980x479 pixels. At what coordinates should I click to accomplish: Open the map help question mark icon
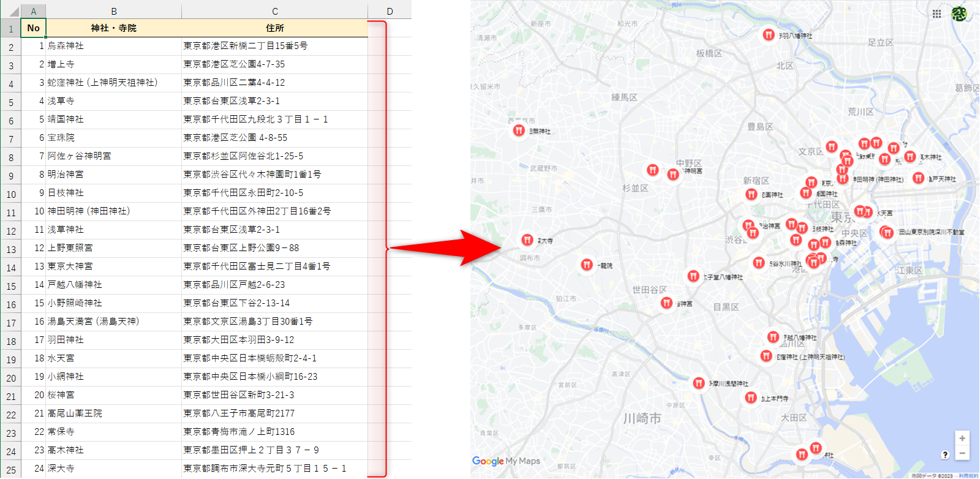[945, 454]
